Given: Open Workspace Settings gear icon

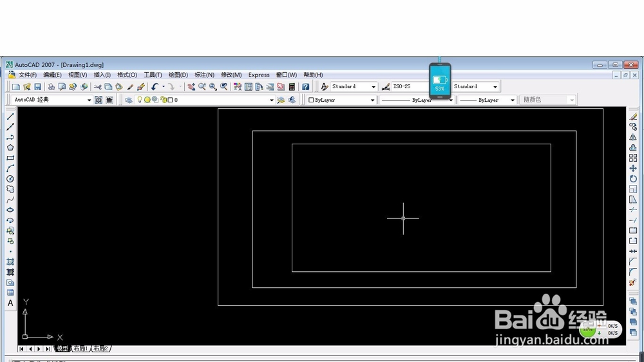Looking at the screenshot, I should 99,100.
